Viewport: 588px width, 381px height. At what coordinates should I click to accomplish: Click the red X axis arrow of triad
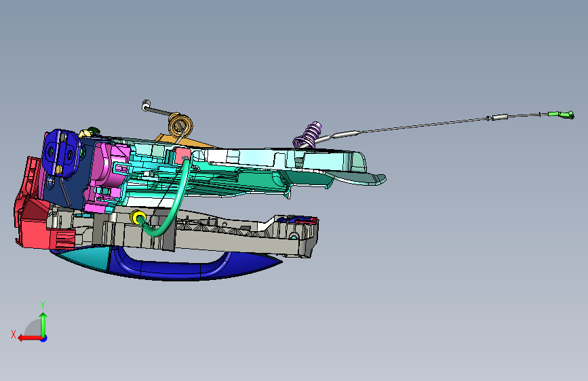[29, 338]
